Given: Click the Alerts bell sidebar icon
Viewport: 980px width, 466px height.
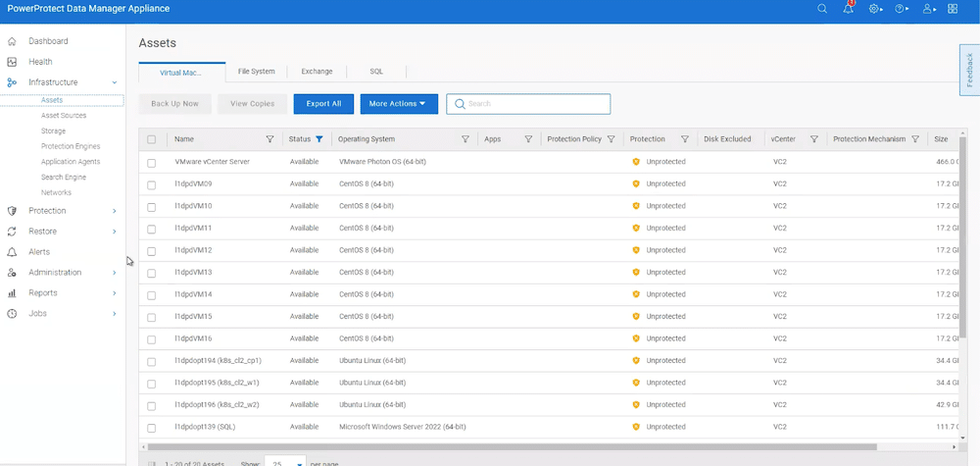Looking at the screenshot, I should pyautogui.click(x=11, y=252).
